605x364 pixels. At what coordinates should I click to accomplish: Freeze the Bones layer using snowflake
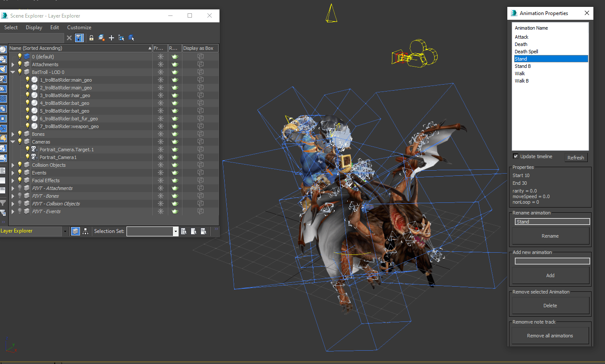click(x=161, y=134)
